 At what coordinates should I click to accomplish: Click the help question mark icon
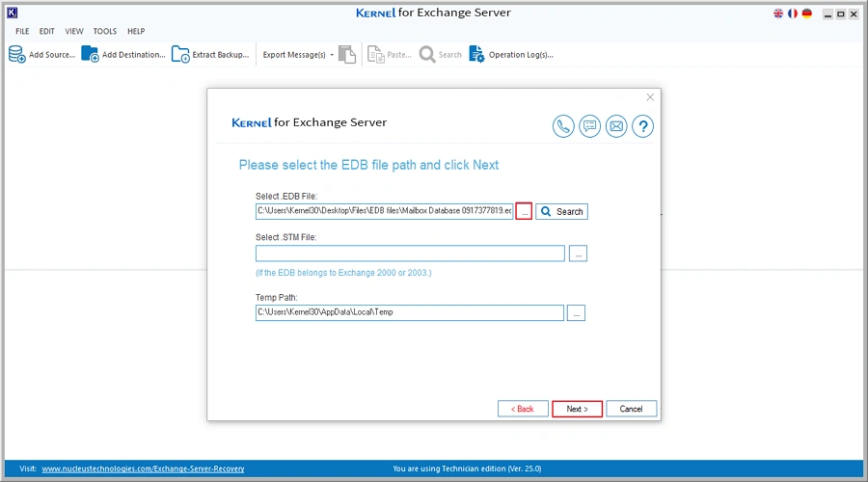click(x=642, y=126)
